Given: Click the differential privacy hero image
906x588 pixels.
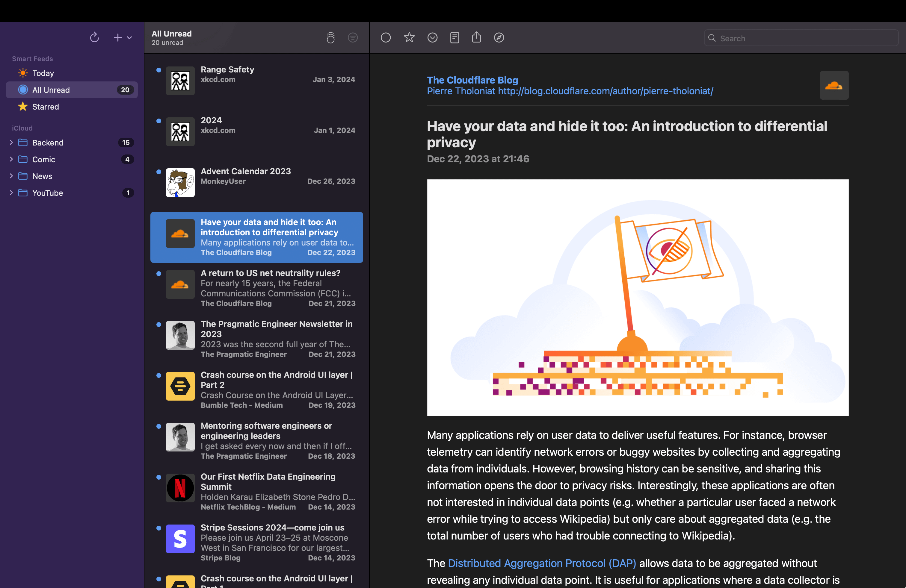Looking at the screenshot, I should (x=638, y=297).
